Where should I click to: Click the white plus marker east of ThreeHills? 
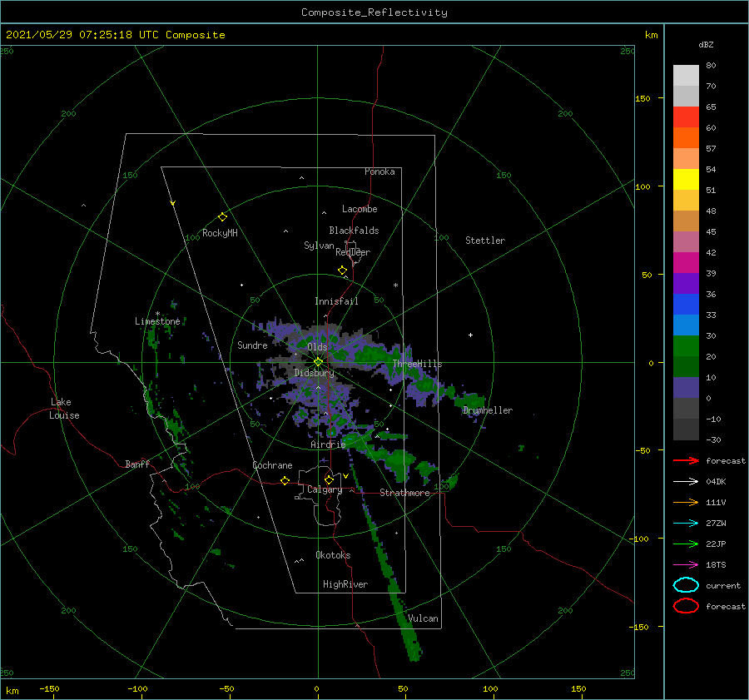point(470,335)
